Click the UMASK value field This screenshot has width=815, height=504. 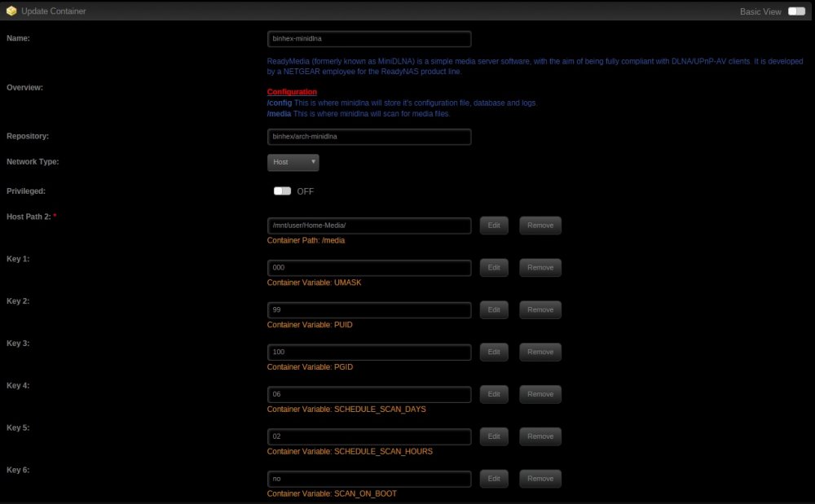369,268
